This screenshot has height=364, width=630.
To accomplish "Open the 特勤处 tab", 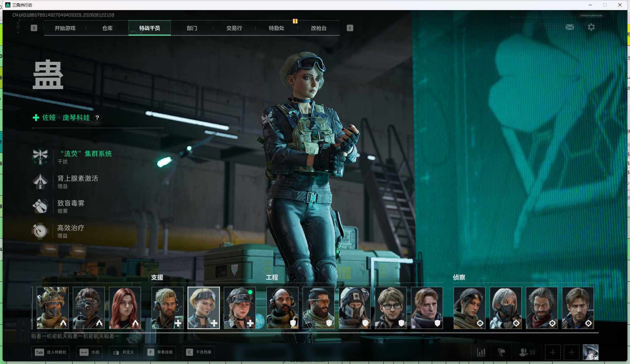I will (x=277, y=28).
